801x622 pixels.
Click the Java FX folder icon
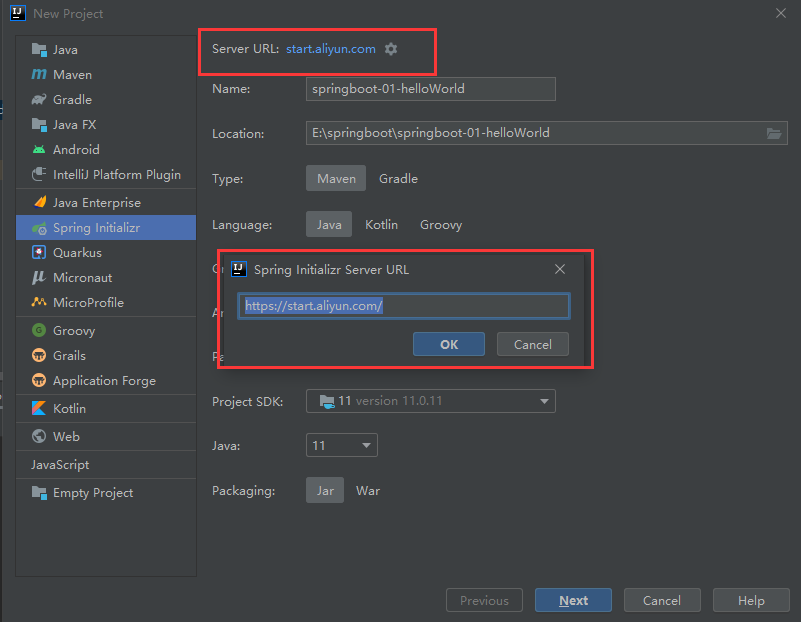point(39,125)
